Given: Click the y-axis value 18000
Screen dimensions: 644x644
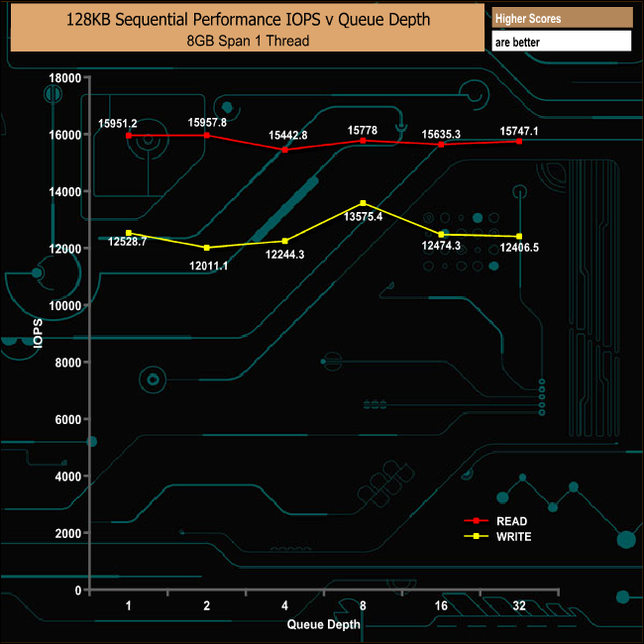Looking at the screenshot, I should click(x=64, y=78).
